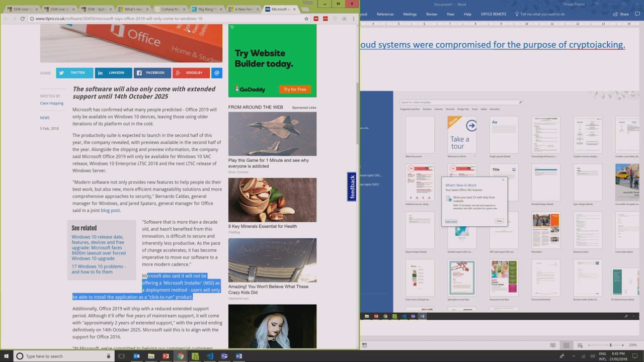Viewport: 644px width, 362px height.
Task: Click the browser reload icon
Action: point(22,19)
